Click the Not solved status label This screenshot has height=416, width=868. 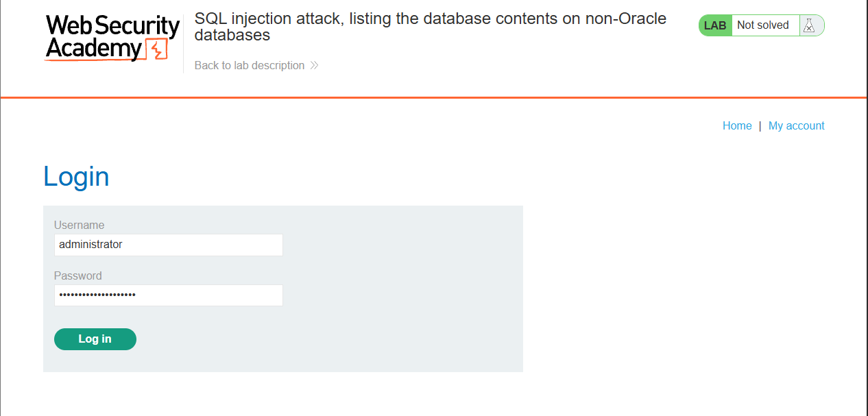[x=763, y=25]
